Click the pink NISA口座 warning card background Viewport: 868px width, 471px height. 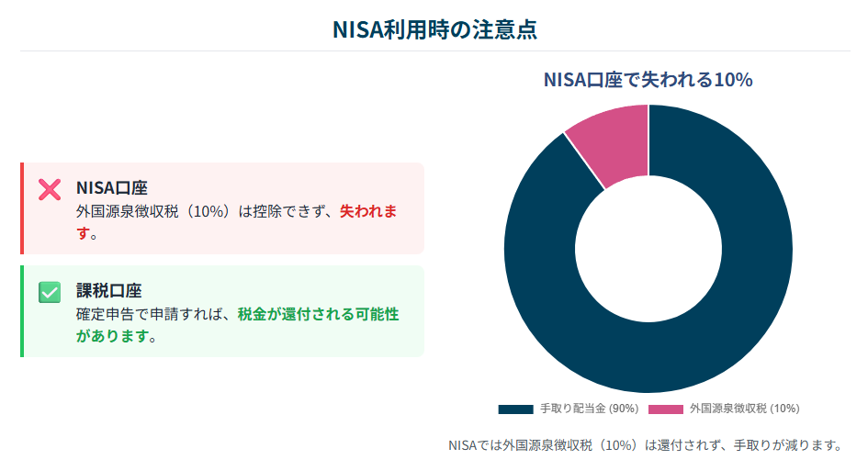click(x=222, y=208)
